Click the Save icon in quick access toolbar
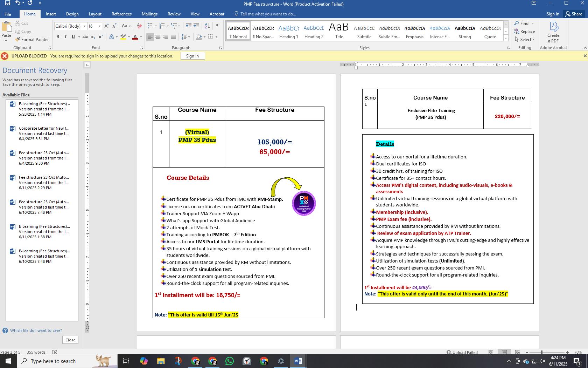The width and height of the screenshot is (588, 368). click(7, 3)
